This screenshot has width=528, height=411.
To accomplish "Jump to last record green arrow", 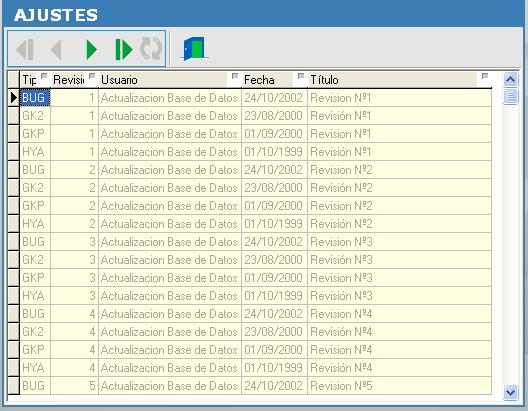I will (x=123, y=49).
